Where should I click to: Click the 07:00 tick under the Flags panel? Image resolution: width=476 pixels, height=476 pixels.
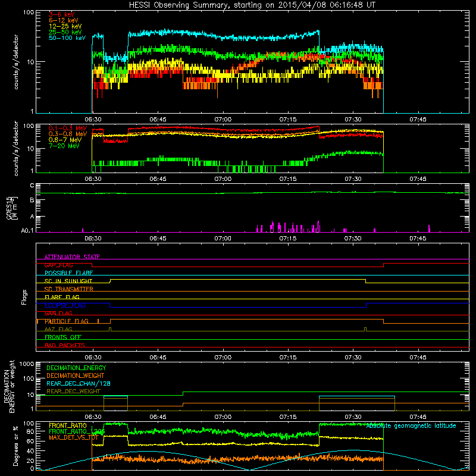point(223,358)
